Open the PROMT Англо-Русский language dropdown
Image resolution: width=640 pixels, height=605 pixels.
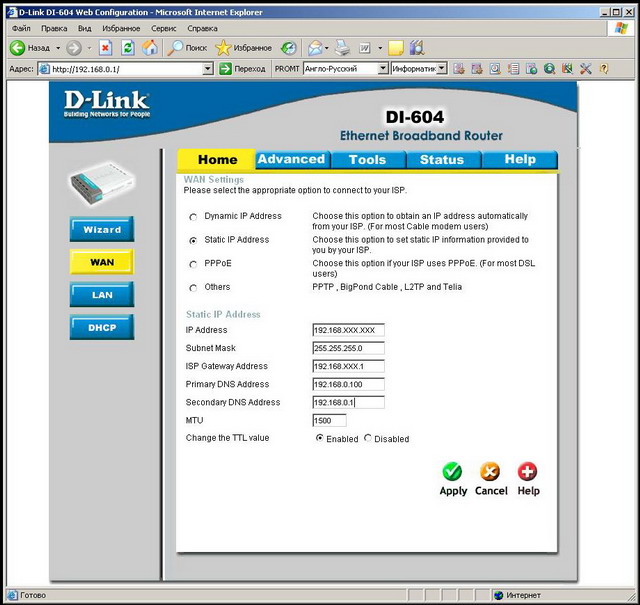382,69
